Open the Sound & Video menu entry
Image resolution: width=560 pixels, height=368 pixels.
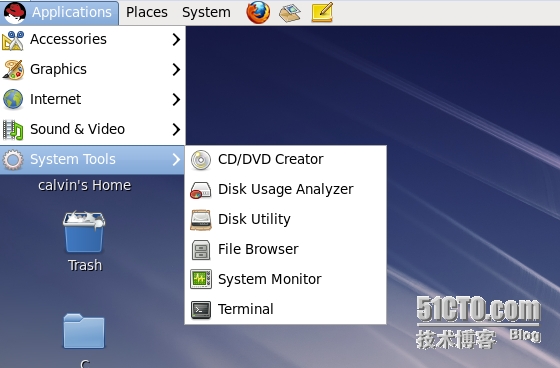92,129
